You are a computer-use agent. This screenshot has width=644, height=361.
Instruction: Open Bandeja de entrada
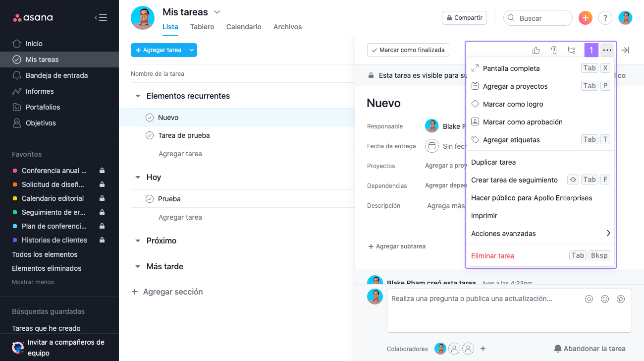pyautogui.click(x=59, y=75)
